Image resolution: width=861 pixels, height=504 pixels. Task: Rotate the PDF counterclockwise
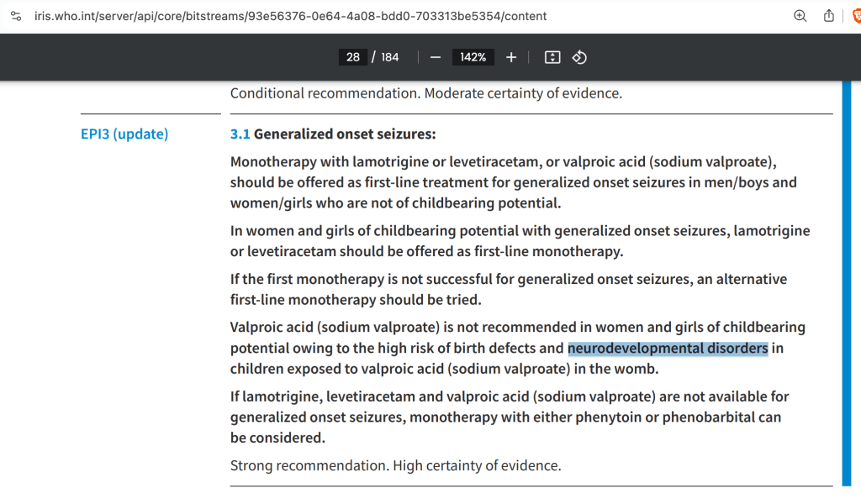click(579, 57)
